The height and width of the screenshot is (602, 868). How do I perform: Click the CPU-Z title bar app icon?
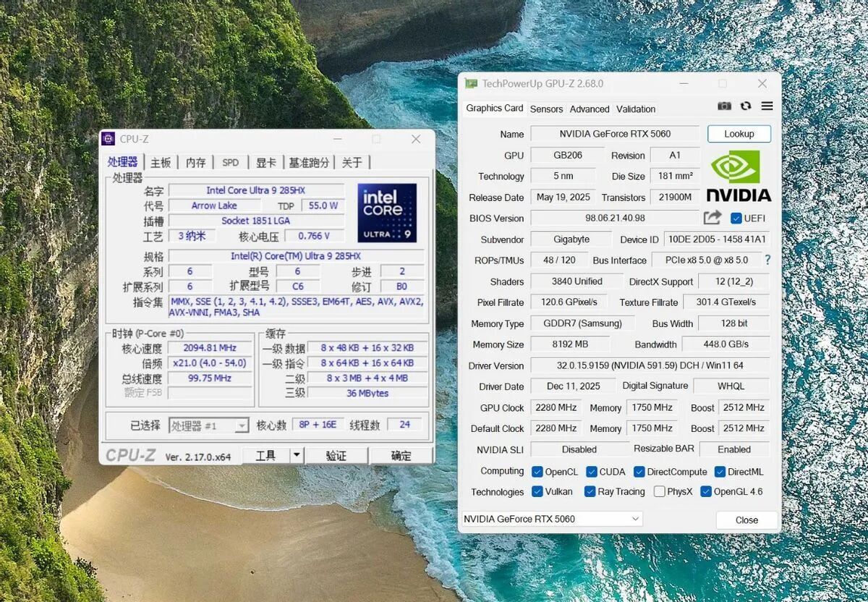[x=109, y=139]
